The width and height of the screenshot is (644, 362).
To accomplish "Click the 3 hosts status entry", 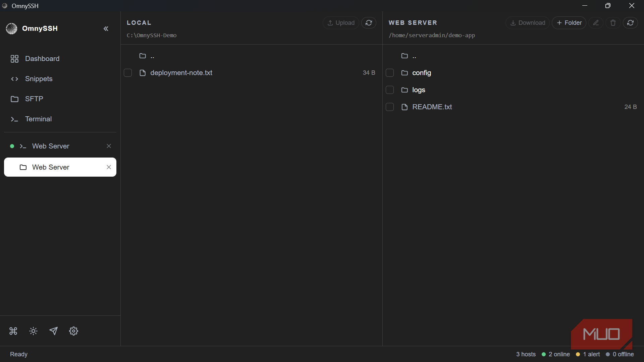I will click(x=526, y=354).
